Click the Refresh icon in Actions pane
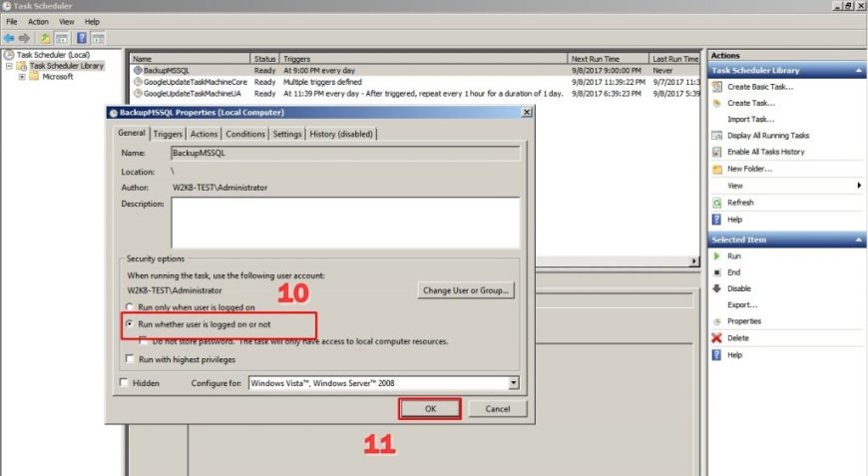Viewport: 868px width, 476px height. click(717, 203)
